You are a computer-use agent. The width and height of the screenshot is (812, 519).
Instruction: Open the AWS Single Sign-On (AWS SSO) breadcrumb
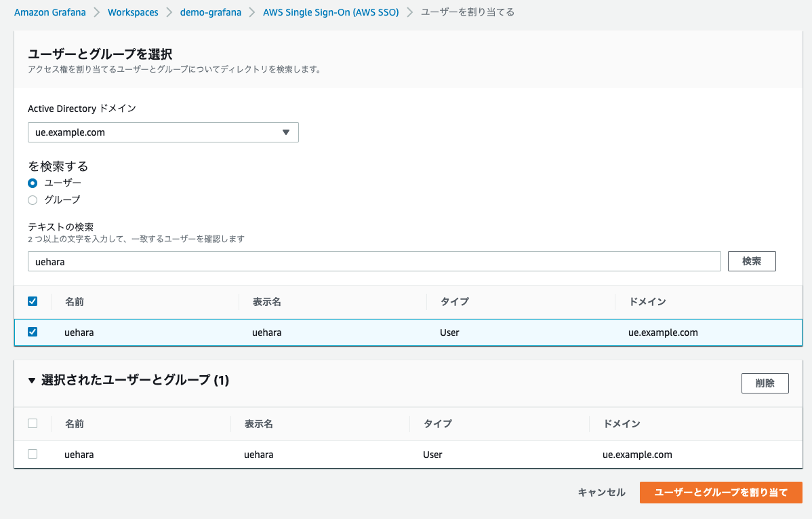(x=331, y=12)
